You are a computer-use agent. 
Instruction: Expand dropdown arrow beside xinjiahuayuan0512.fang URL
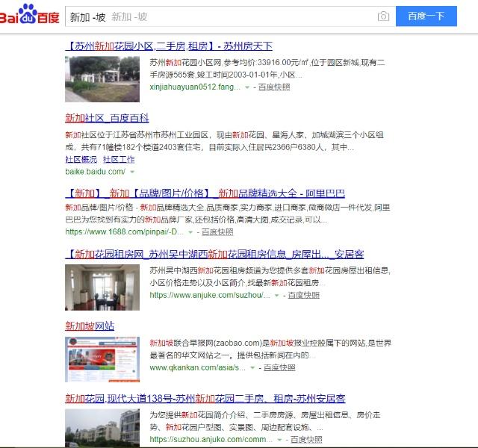[247, 87]
